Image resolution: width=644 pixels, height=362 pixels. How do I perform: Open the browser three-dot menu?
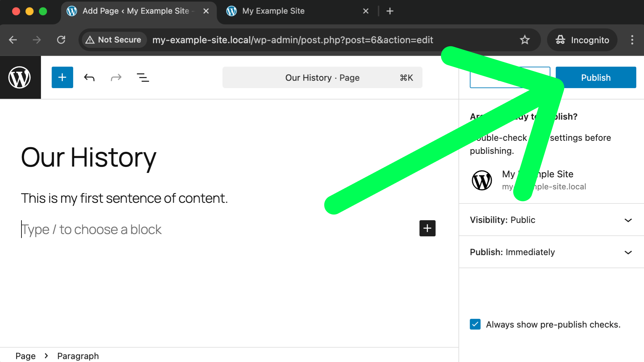pyautogui.click(x=632, y=40)
